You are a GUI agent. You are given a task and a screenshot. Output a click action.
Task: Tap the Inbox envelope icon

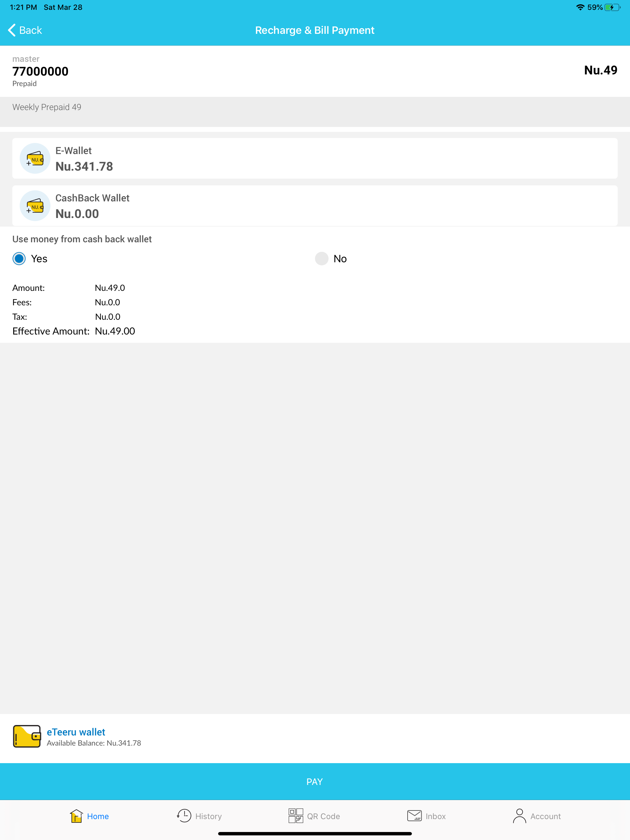click(414, 816)
